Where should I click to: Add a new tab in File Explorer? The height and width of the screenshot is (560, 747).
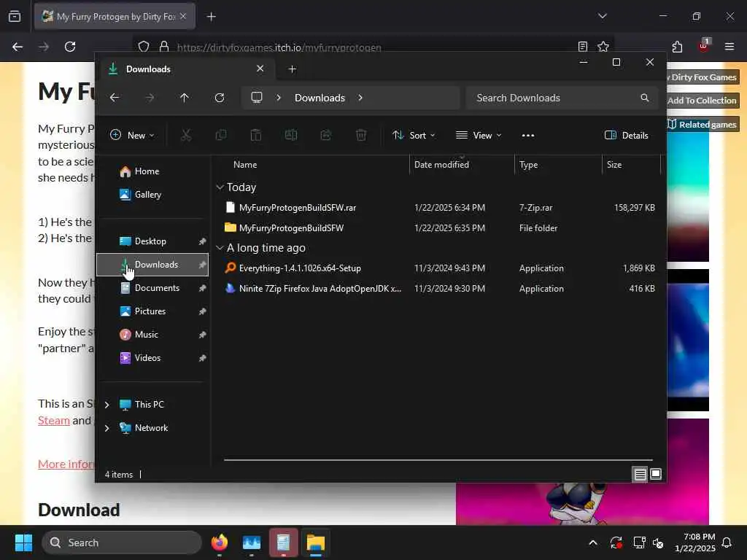click(x=292, y=69)
